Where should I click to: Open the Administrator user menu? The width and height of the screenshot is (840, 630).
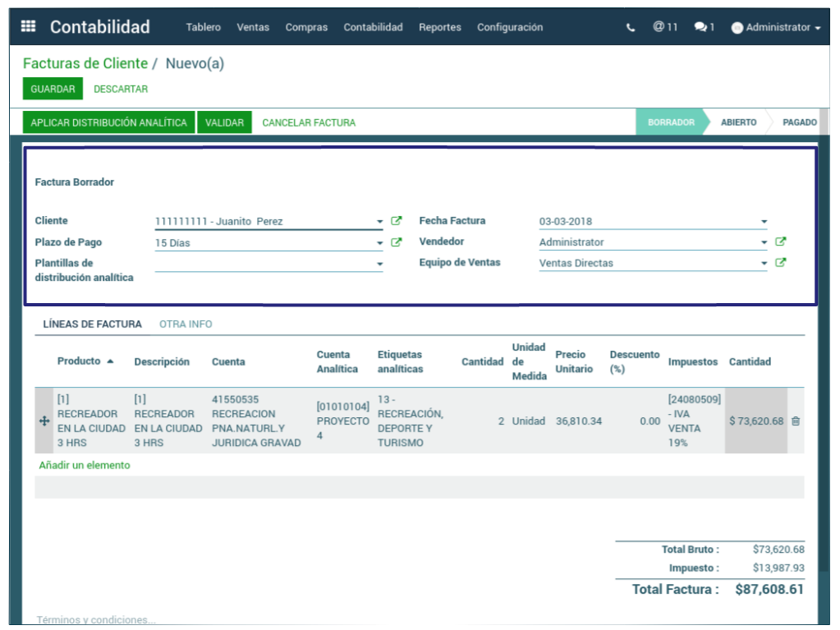775,27
